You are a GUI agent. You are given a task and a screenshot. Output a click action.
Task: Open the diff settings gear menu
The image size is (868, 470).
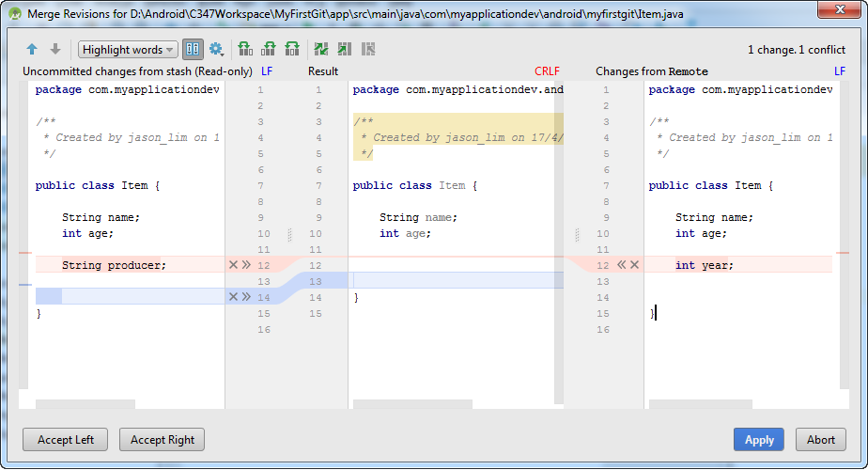pyautogui.click(x=216, y=49)
